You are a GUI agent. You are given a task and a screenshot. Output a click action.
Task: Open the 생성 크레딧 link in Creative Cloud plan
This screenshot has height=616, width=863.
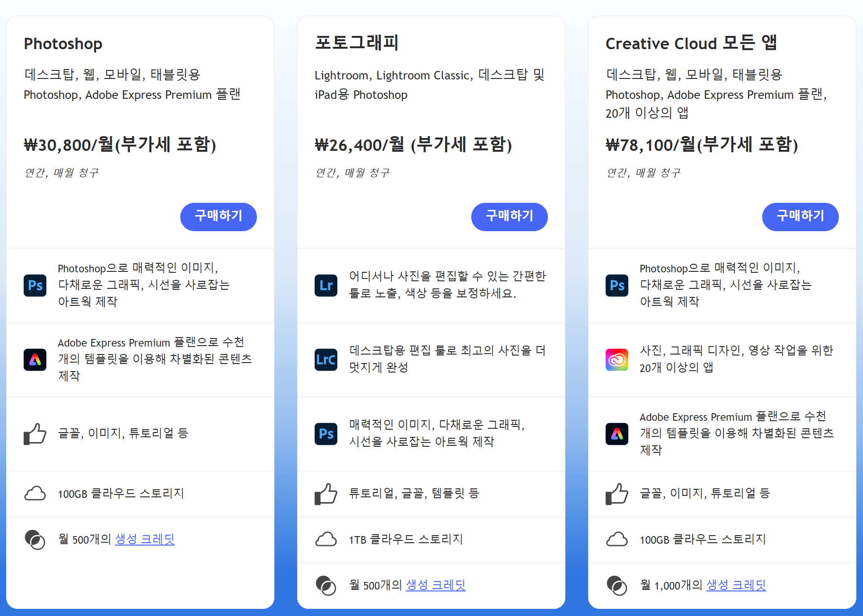click(x=736, y=585)
